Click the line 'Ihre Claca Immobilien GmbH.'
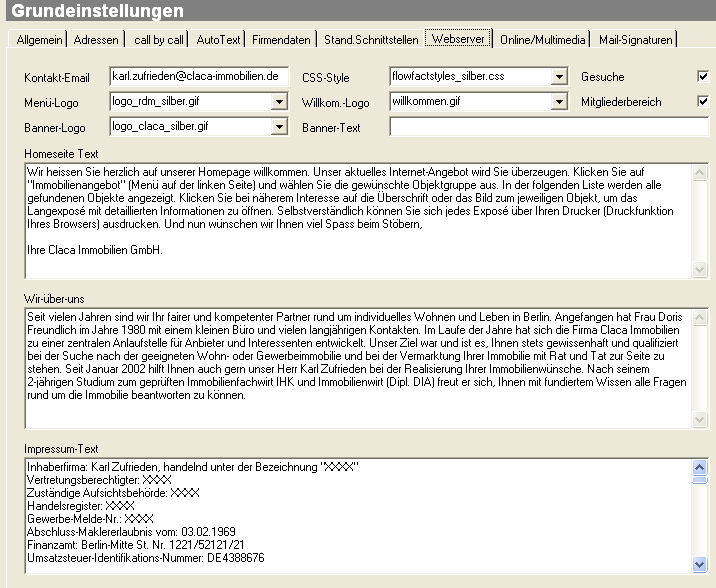716x588 pixels. point(95,250)
